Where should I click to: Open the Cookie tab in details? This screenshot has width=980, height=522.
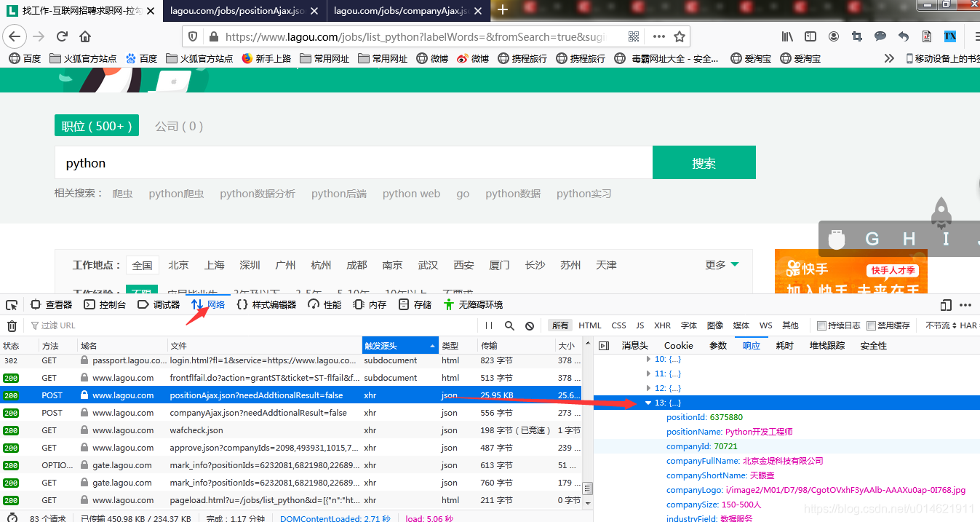click(x=678, y=346)
